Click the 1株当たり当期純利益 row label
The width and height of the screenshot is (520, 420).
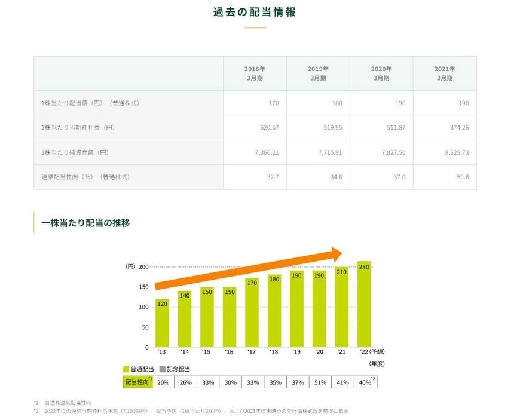coord(78,128)
